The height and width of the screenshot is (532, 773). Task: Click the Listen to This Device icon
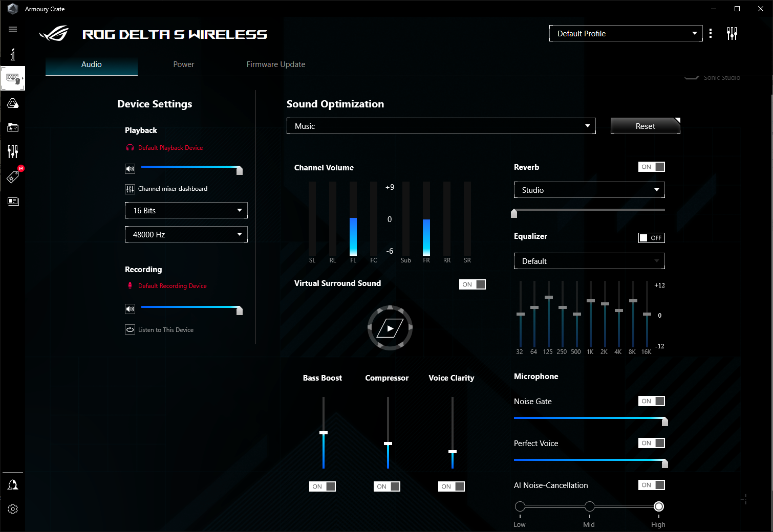pyautogui.click(x=130, y=330)
